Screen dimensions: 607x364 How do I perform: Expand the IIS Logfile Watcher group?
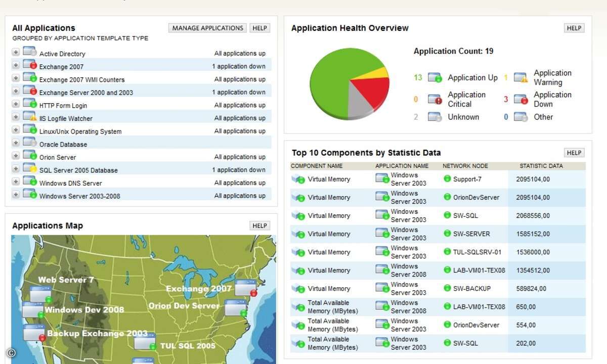(16, 117)
